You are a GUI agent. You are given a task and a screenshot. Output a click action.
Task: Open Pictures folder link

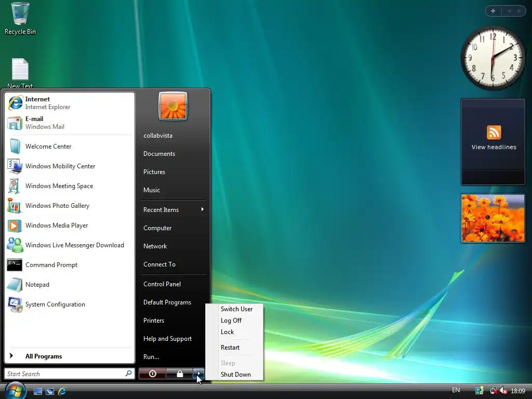pyautogui.click(x=174, y=172)
